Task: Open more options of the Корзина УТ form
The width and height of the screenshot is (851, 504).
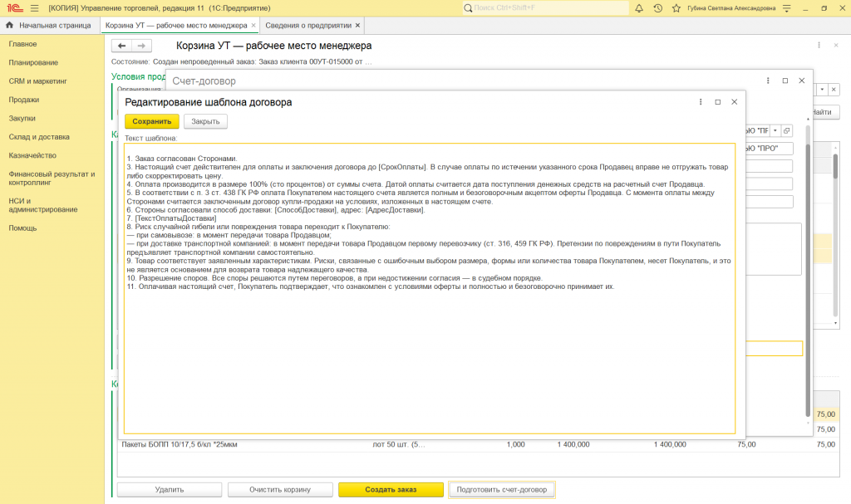Action: pyautogui.click(x=819, y=45)
